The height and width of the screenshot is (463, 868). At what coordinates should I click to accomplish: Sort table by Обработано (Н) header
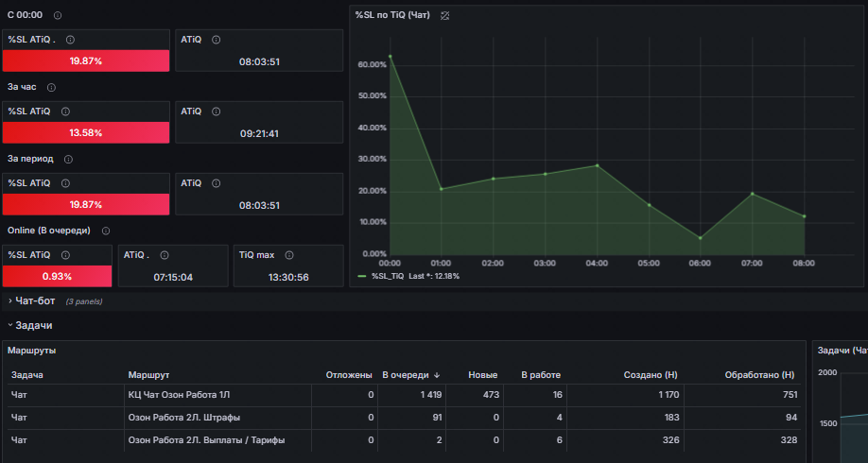tap(759, 375)
